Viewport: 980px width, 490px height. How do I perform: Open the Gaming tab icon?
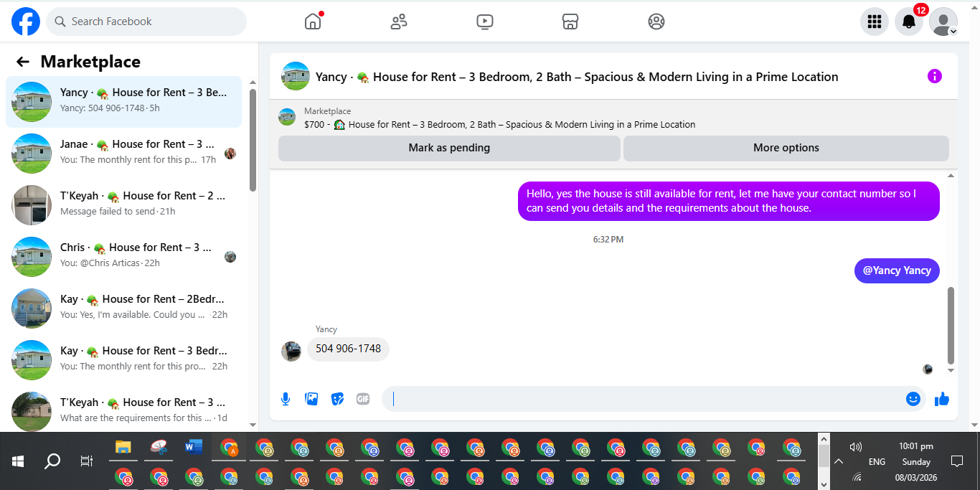[x=656, y=22]
